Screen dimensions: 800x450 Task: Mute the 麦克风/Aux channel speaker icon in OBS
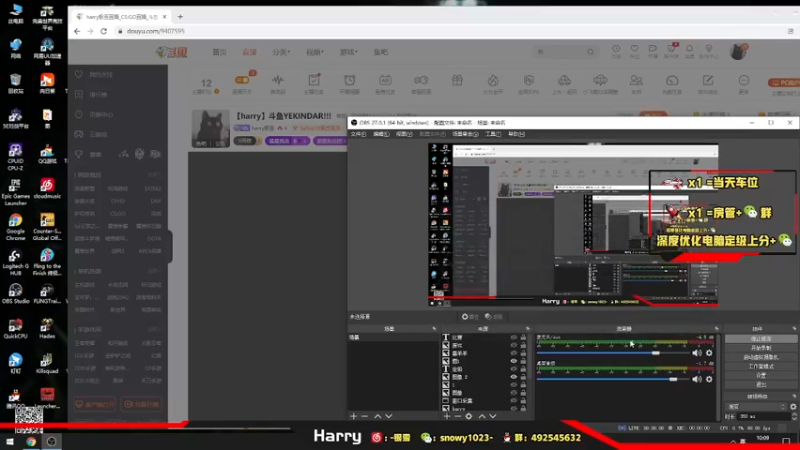pos(697,353)
